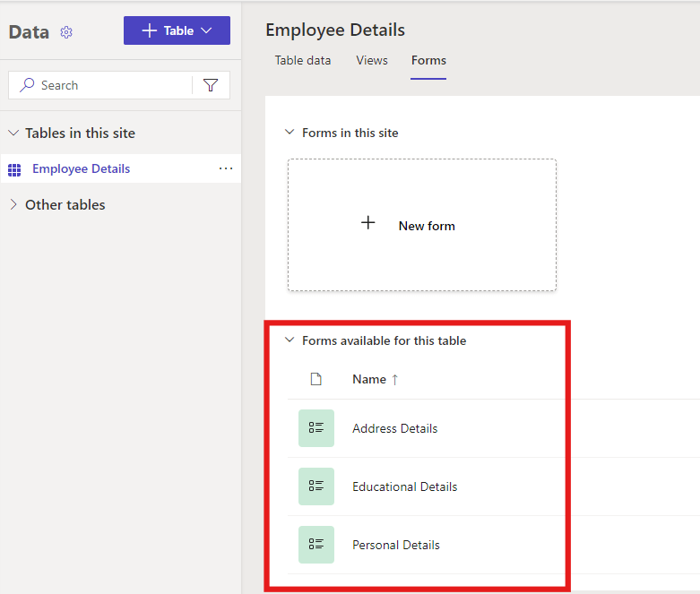Click the Employee Details table grid icon
The height and width of the screenshot is (594, 700).
(x=14, y=169)
